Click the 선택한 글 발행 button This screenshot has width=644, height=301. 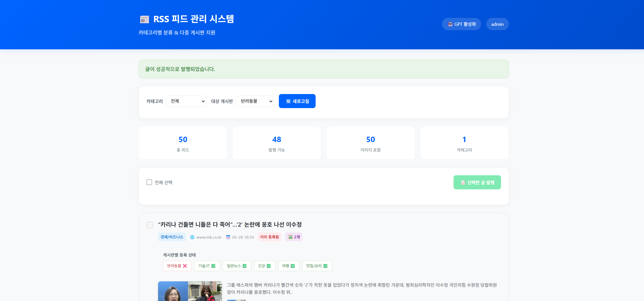[x=477, y=182]
